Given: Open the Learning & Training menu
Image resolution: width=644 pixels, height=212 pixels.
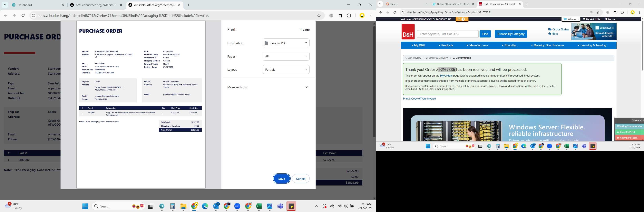Looking at the screenshot, I should tap(591, 45).
